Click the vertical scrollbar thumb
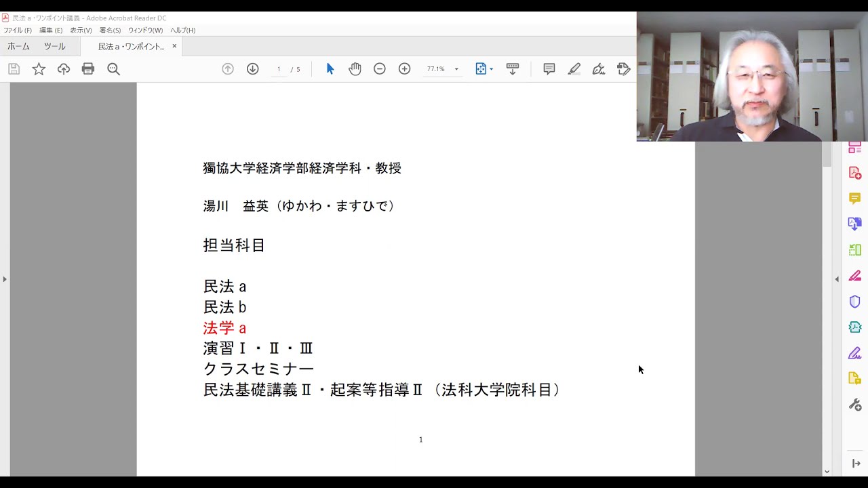The width and height of the screenshot is (868, 488). (827, 154)
